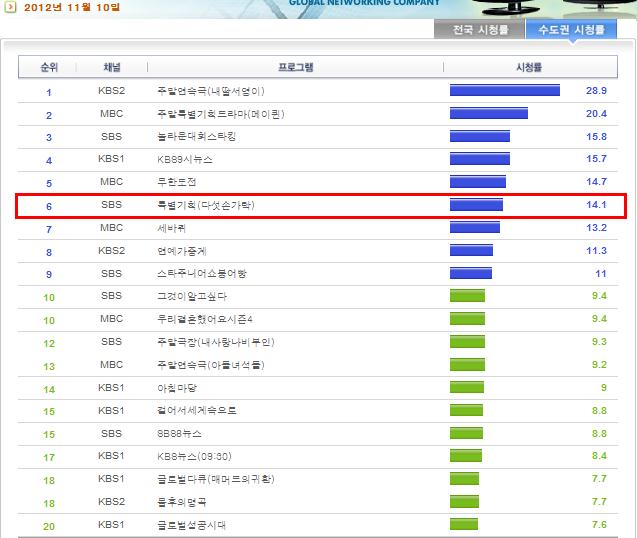The height and width of the screenshot is (538, 637).
Task: Click the 7.6 rating value
Action: (599, 525)
